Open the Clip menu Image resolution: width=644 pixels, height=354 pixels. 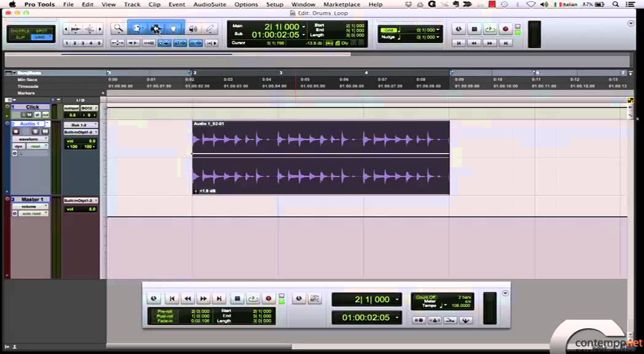point(154,4)
